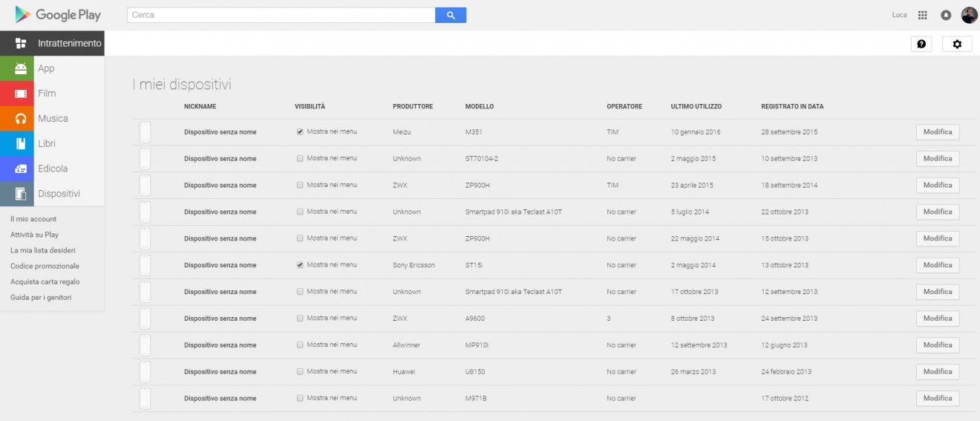Open the Google apps grid icon
The height and width of the screenshot is (421, 980).
922,15
